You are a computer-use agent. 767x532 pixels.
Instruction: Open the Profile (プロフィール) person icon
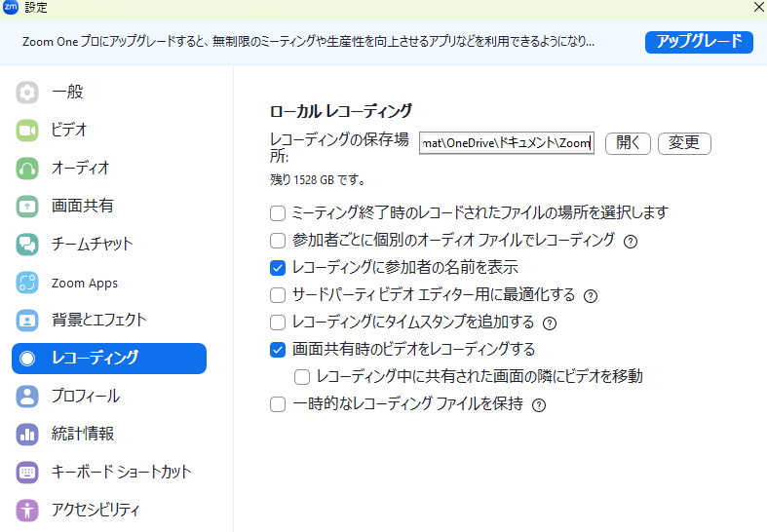click(27, 397)
